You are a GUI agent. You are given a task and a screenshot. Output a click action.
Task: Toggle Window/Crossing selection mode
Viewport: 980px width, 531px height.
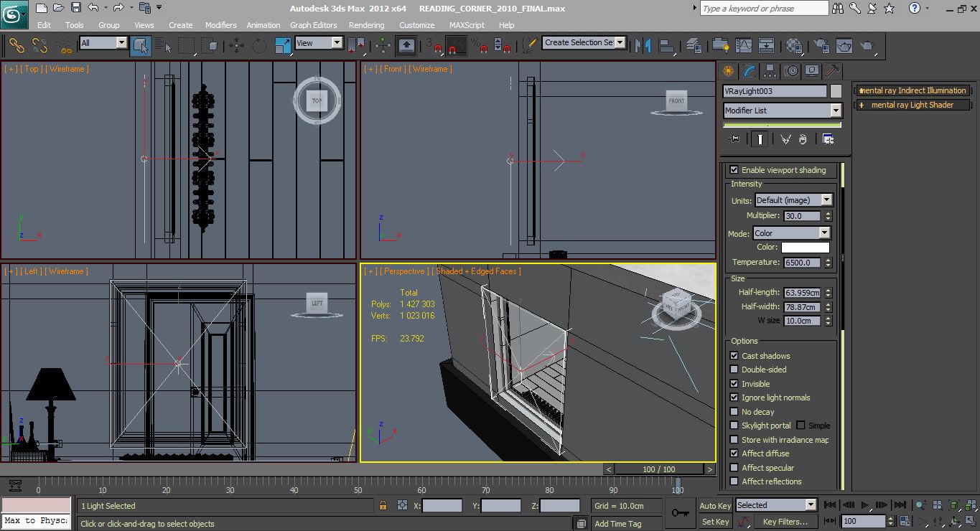210,46
